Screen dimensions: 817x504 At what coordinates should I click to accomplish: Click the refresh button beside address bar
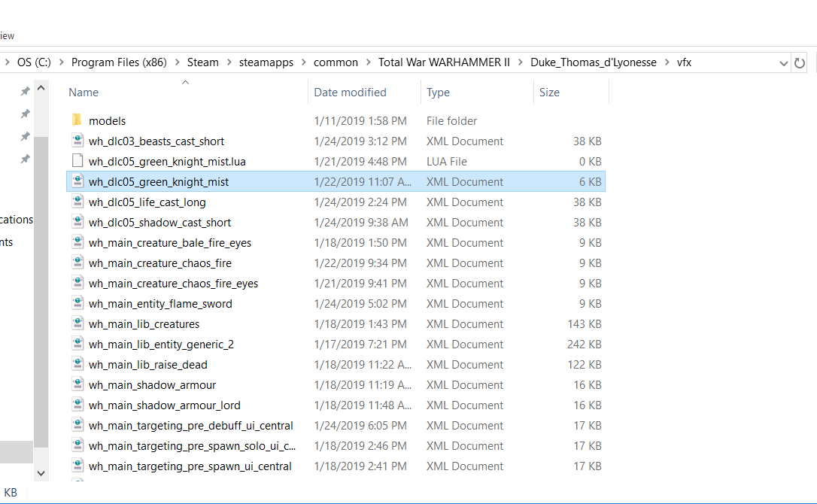click(x=799, y=63)
